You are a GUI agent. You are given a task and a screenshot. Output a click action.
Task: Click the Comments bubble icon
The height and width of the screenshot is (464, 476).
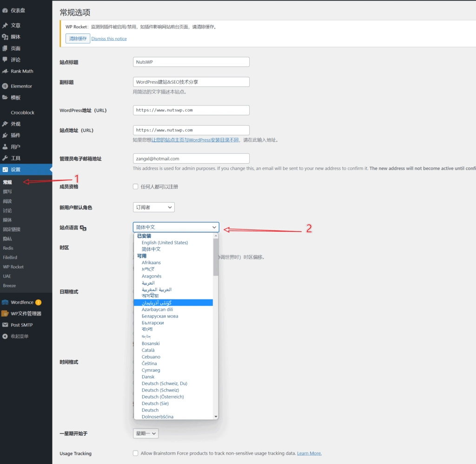click(5, 60)
